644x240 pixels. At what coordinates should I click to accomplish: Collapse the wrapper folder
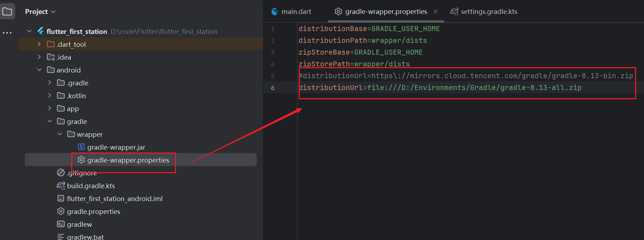(60, 134)
